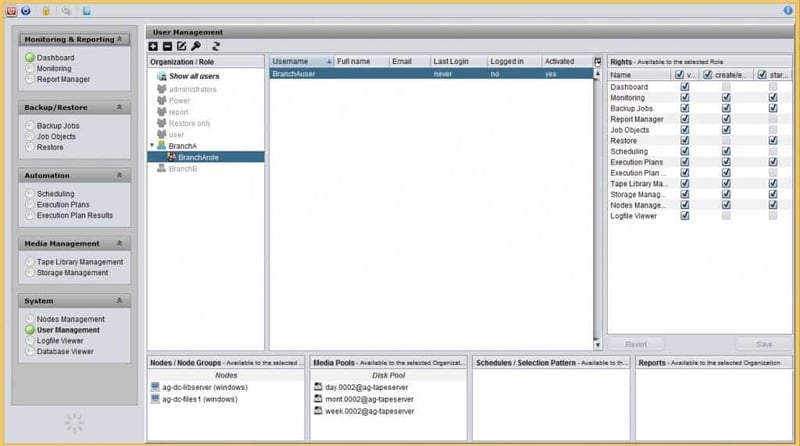Click the edit pencil icon in User Management toolbar
Screen dimensions: 800x446
pos(181,46)
